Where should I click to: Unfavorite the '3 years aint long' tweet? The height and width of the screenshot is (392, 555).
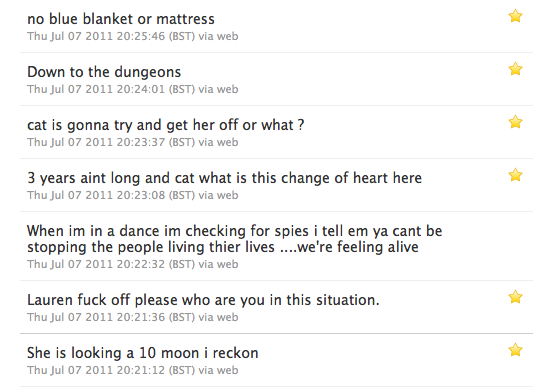point(515,175)
